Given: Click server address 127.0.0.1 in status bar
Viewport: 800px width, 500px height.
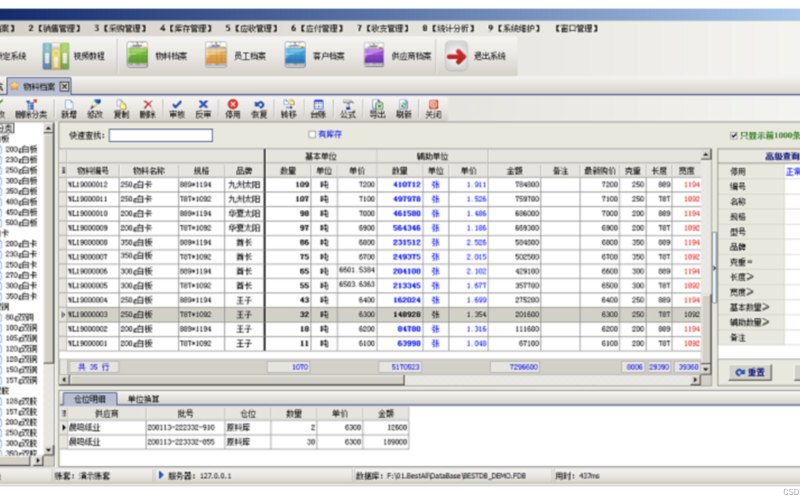Looking at the screenshot, I should (x=215, y=476).
